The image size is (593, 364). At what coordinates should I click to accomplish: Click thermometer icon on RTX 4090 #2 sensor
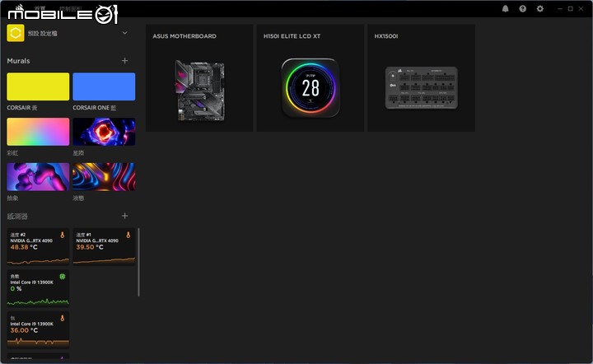pyautogui.click(x=63, y=235)
